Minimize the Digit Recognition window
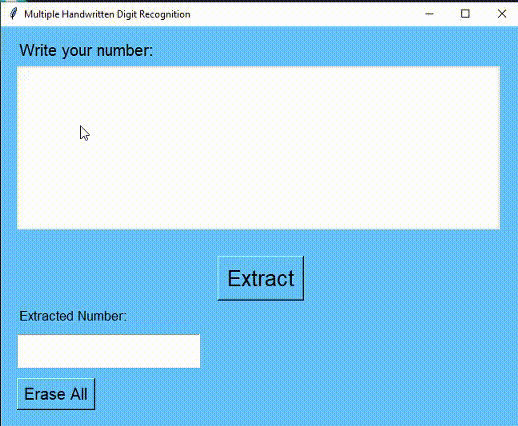The image size is (518, 426). click(429, 14)
